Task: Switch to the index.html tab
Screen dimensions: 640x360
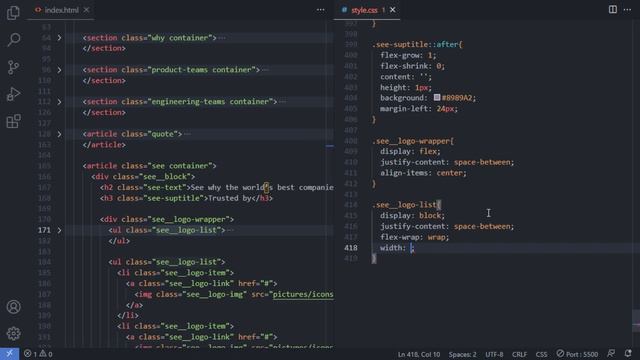Action: pos(61,10)
